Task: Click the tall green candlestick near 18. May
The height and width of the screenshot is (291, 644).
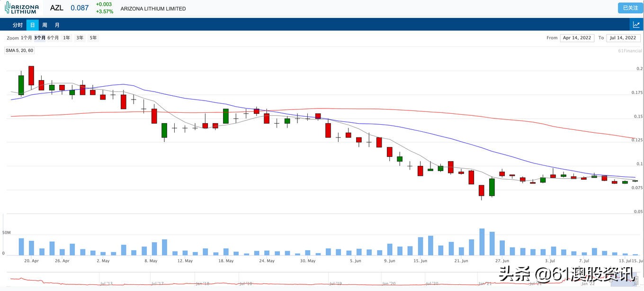Action: coord(226,116)
